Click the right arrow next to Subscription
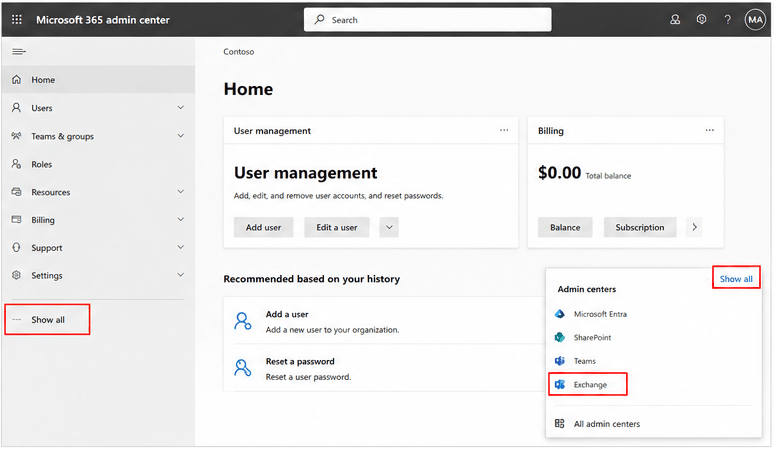 695,227
